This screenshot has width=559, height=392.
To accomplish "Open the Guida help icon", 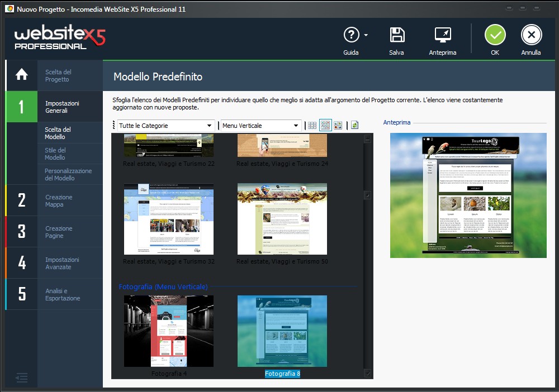I will click(x=351, y=35).
